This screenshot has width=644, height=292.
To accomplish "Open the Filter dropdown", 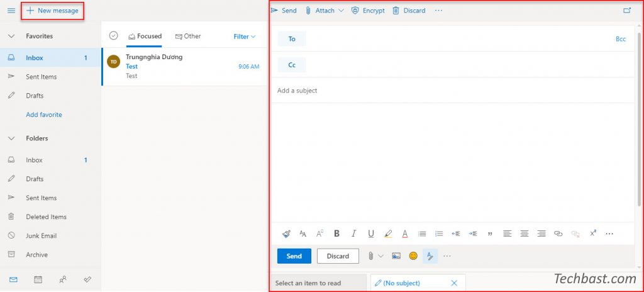I will [245, 36].
